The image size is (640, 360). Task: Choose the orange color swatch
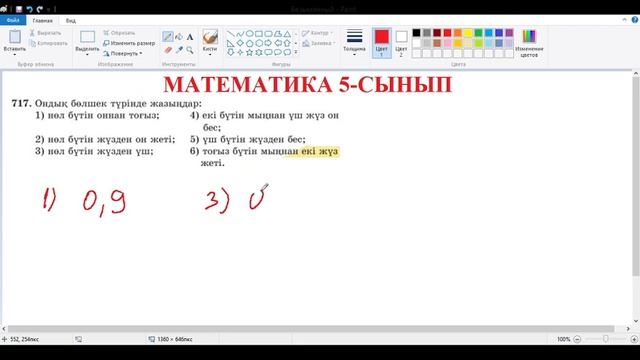[458, 33]
